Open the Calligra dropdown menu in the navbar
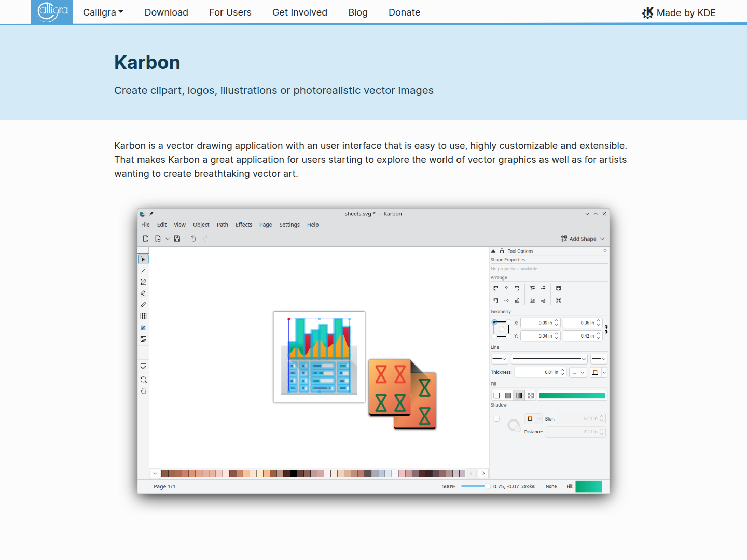The image size is (747, 560). (103, 12)
